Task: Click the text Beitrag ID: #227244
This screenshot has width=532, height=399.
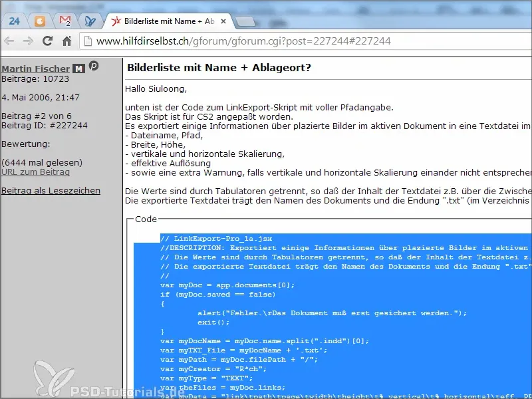Action: coord(45,125)
